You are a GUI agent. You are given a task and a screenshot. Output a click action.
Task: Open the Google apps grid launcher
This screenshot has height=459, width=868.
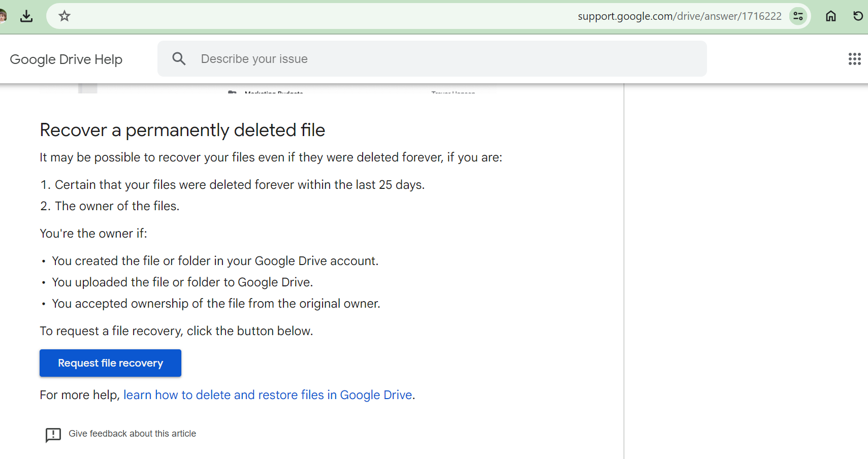(854, 59)
